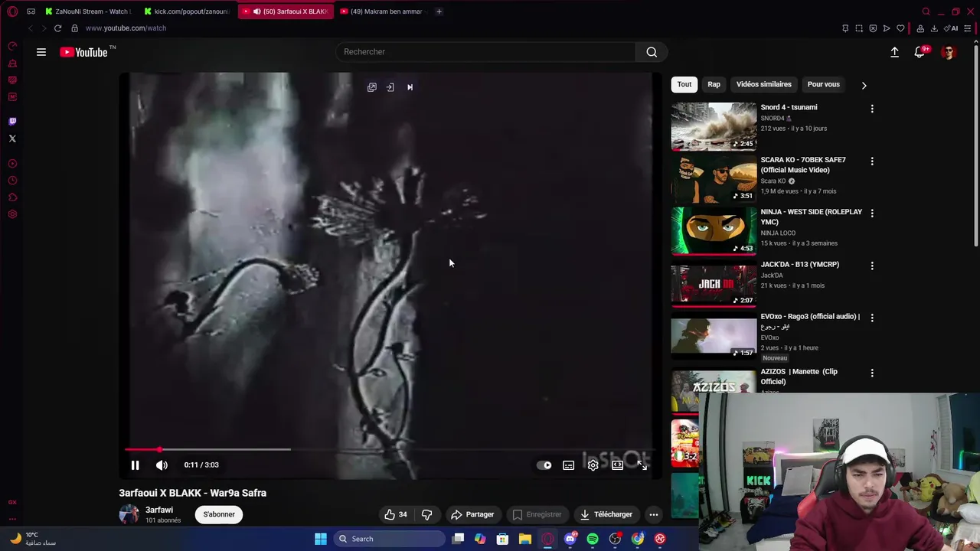This screenshot has height=551, width=980.
Task: Open SCARA KO - 7OBEK SAFE7 title
Action: pos(803,165)
